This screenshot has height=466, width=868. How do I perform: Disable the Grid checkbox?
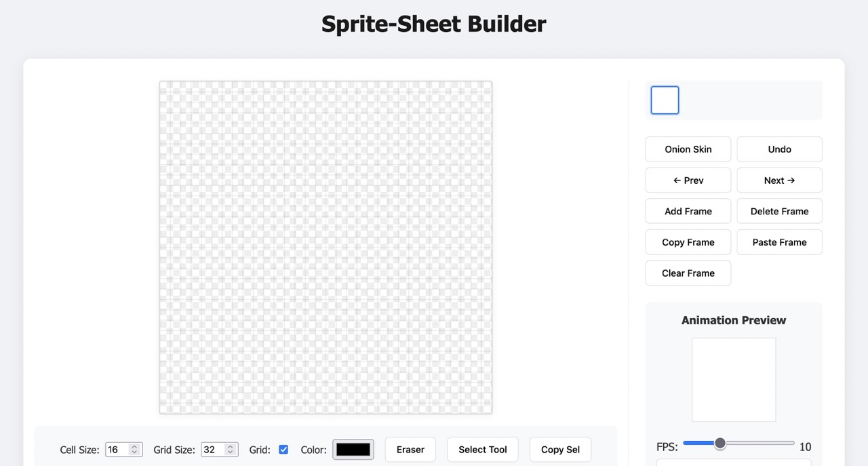pyautogui.click(x=283, y=449)
